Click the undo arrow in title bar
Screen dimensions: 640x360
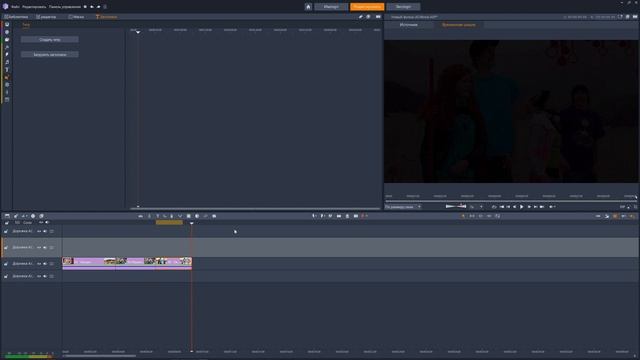click(x=92, y=7)
